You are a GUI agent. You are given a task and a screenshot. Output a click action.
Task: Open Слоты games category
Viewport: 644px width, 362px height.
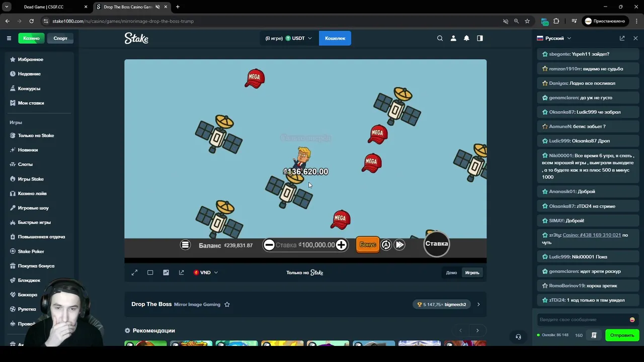[x=39, y=164]
